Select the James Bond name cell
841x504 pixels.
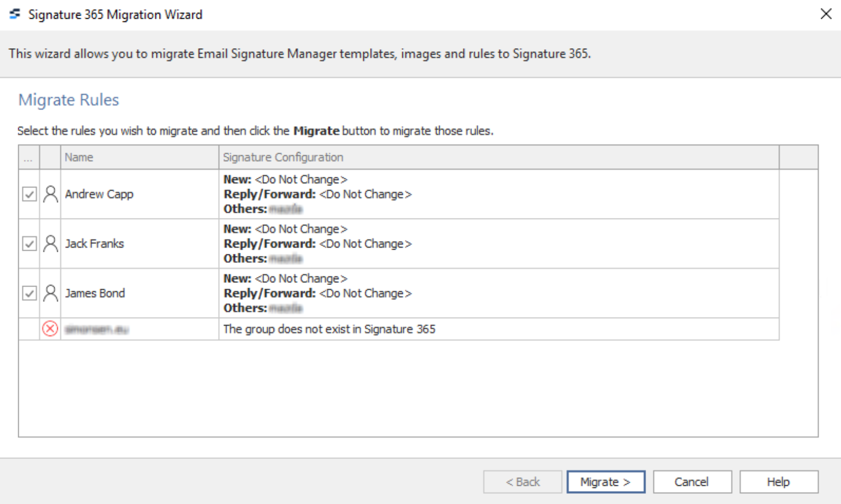click(139, 293)
